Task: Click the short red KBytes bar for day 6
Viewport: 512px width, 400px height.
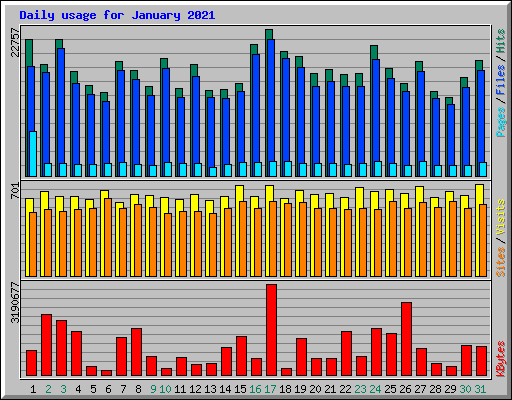Action: [106, 373]
